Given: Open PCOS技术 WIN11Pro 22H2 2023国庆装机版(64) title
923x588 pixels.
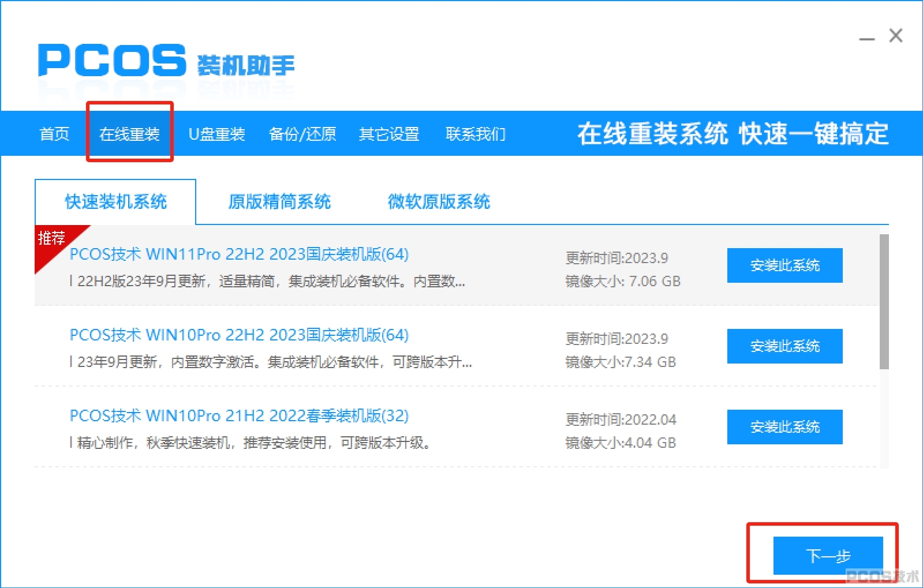Looking at the screenshot, I should click(239, 254).
